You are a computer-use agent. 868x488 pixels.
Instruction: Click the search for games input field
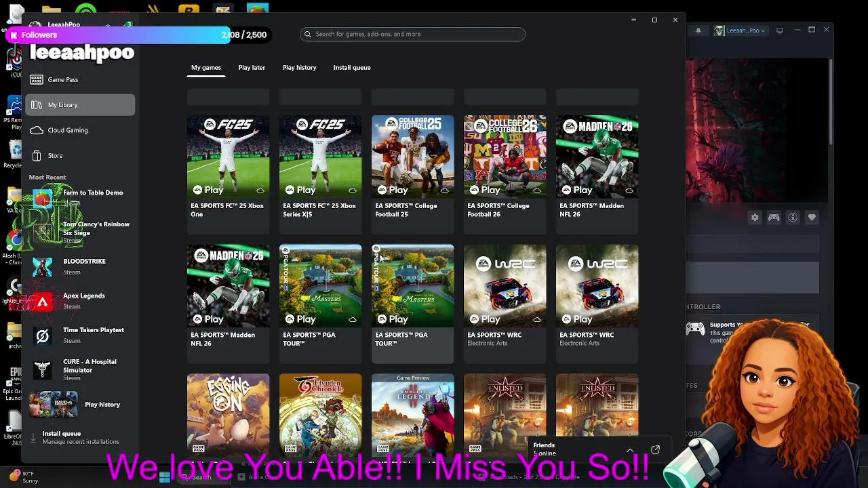(x=412, y=34)
